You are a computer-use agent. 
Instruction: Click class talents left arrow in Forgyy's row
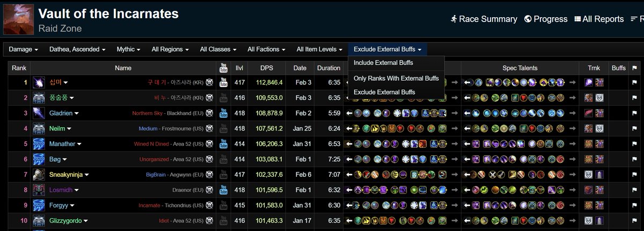[x=349, y=206]
